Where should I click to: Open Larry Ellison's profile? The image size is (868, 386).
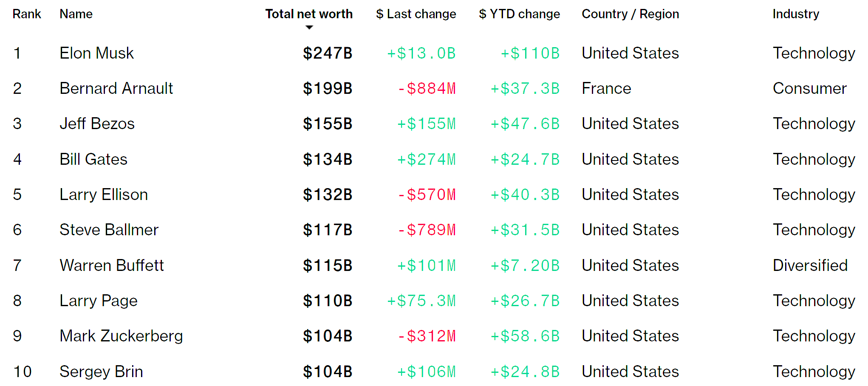[x=104, y=194]
